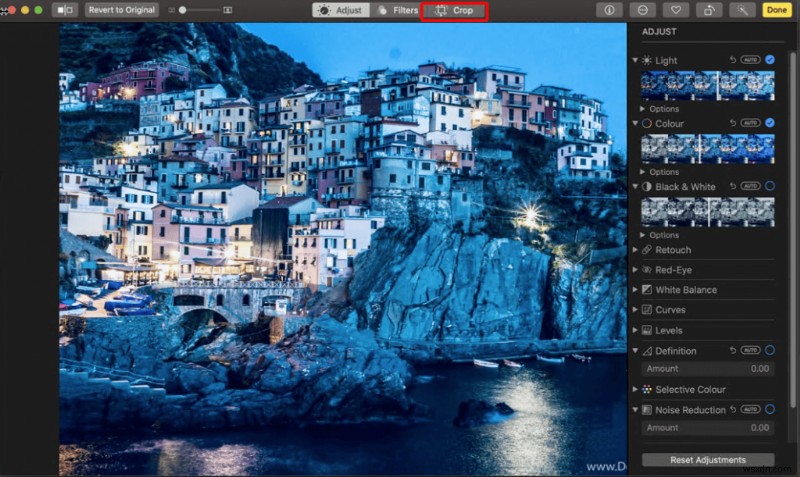
Task: Click the Light sun icon
Action: 646,60
